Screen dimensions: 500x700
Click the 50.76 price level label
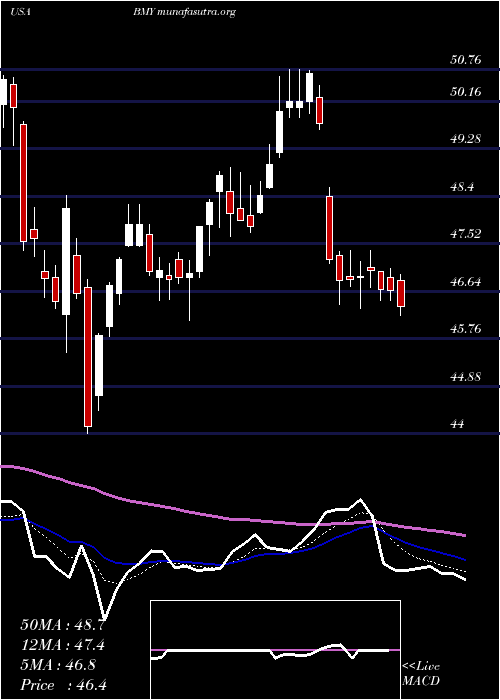[466, 59]
